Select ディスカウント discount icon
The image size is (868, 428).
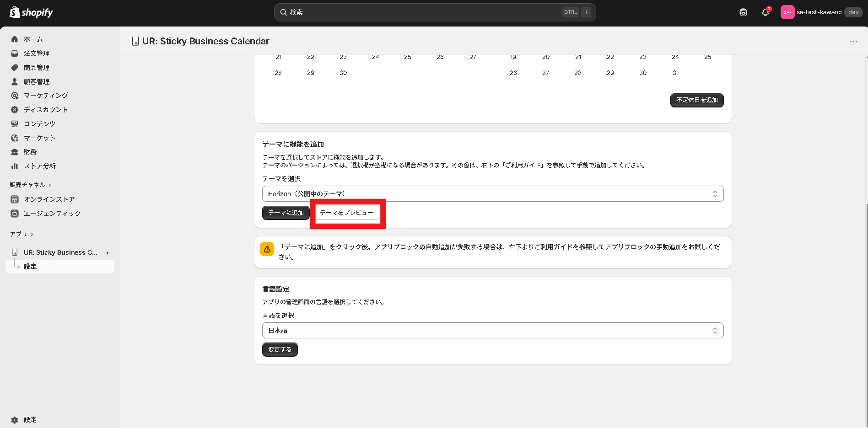(x=15, y=110)
